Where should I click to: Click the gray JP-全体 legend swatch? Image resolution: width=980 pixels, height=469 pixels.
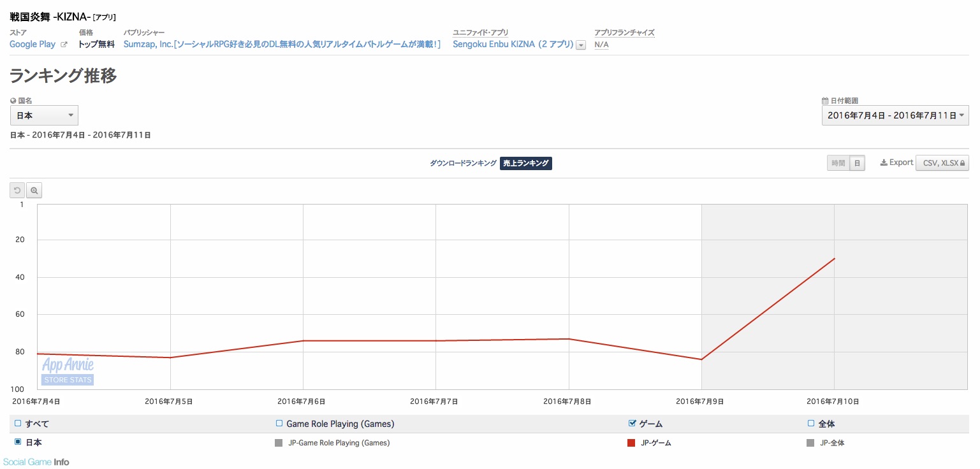pyautogui.click(x=810, y=443)
